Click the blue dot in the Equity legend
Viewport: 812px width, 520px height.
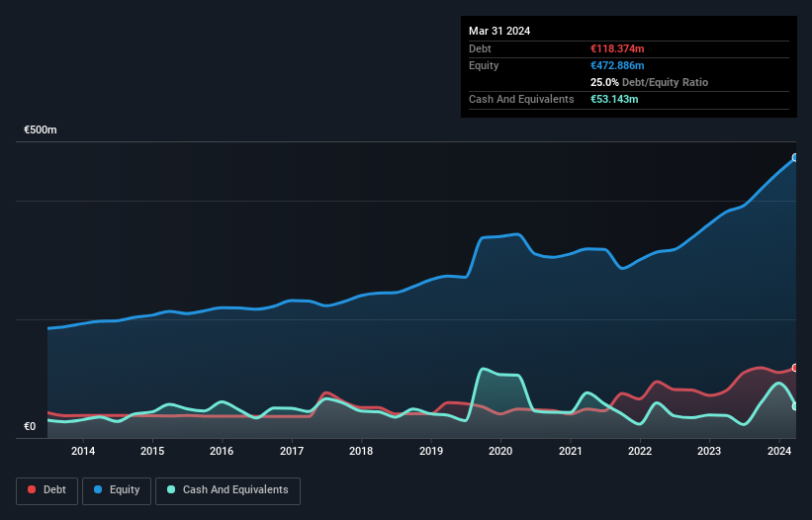point(100,490)
